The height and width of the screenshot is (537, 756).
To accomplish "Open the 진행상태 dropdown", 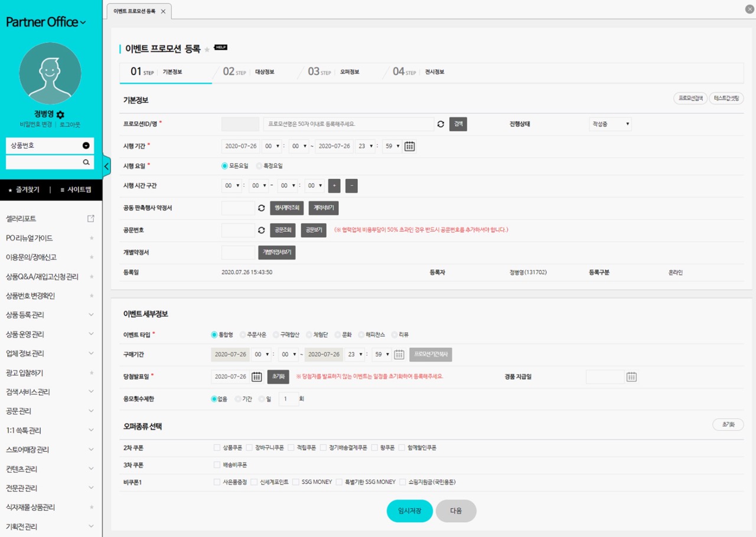I will (610, 124).
